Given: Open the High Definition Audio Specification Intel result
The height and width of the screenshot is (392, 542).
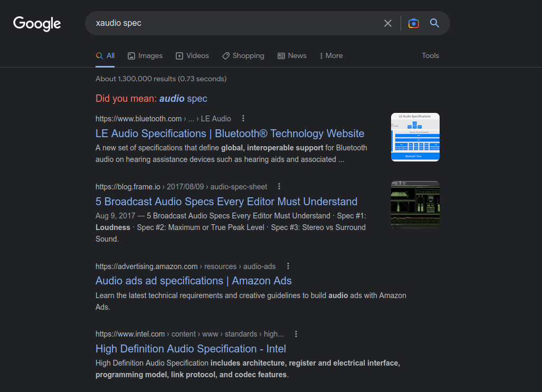Looking at the screenshot, I should (190, 349).
